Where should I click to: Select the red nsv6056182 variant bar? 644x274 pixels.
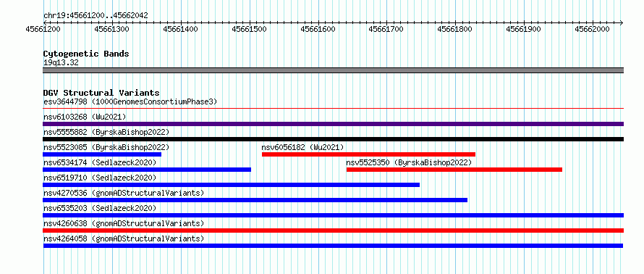[368, 154]
